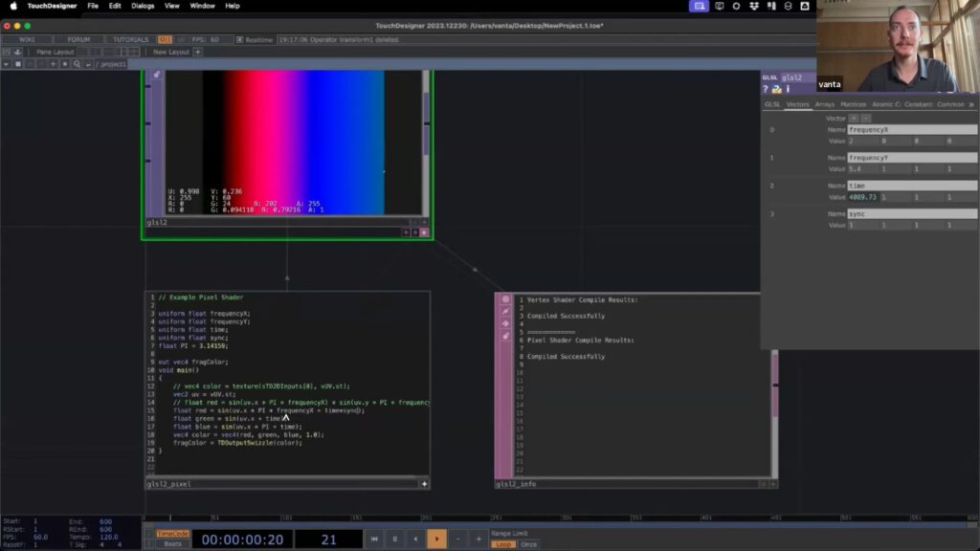Switch to the Arrays parameter tab

[824, 104]
